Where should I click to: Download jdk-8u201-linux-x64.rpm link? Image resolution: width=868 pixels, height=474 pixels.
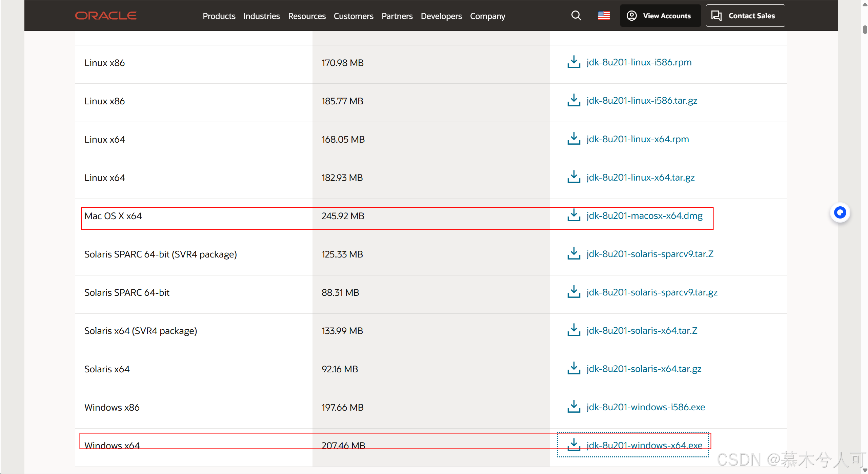point(638,139)
